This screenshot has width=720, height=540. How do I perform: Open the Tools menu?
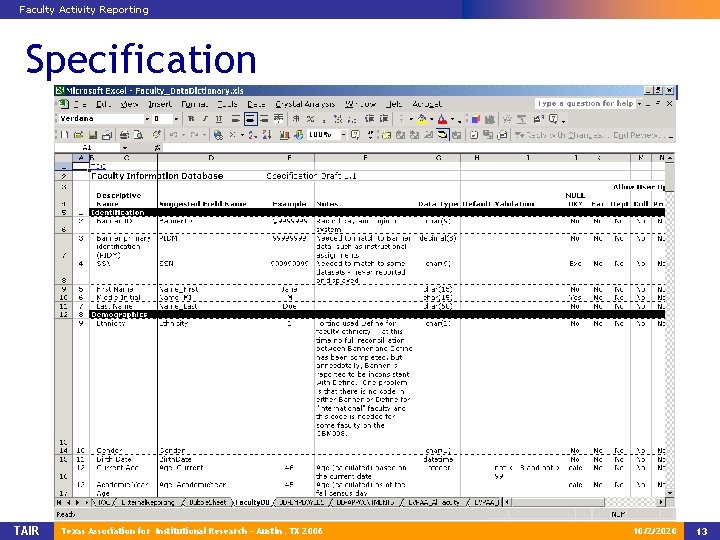pyautogui.click(x=227, y=104)
